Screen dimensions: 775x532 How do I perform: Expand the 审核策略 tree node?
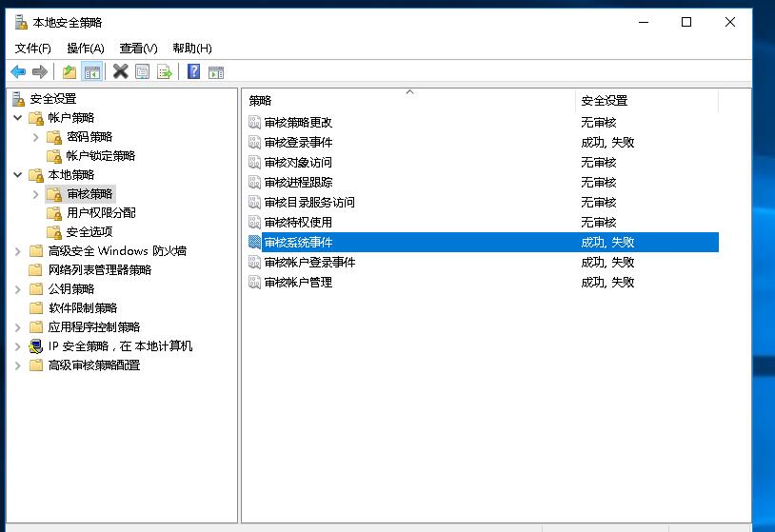point(35,194)
